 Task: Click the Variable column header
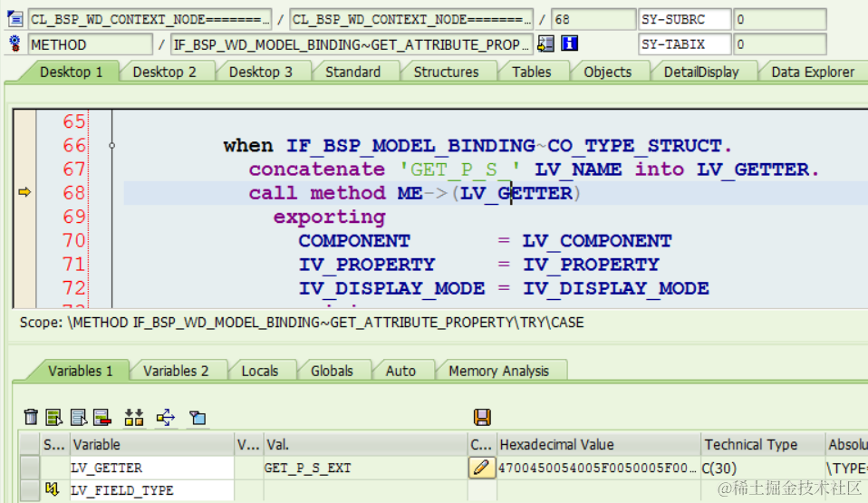point(151,444)
